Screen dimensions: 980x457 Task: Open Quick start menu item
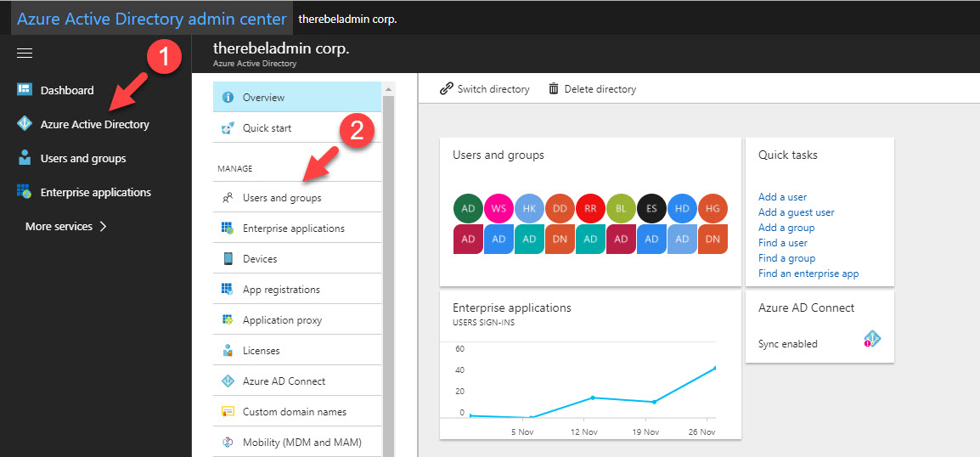(x=297, y=128)
